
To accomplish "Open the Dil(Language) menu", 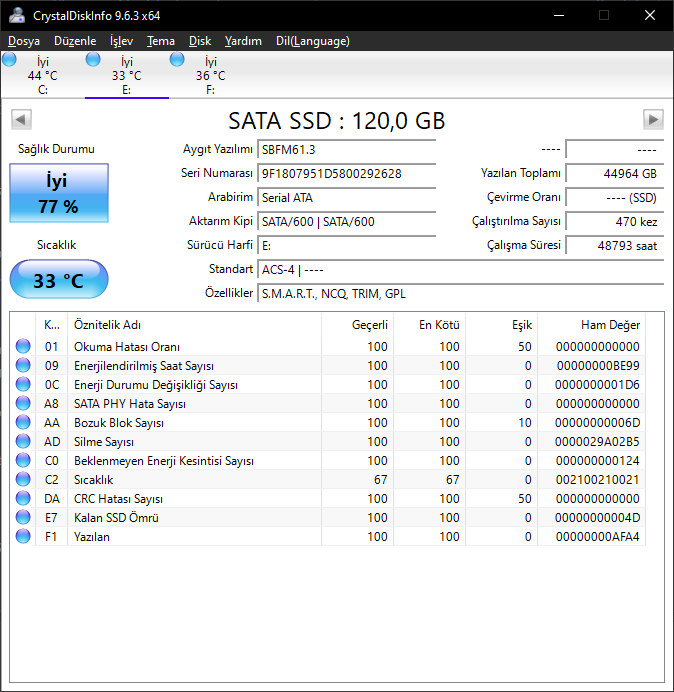I will pyautogui.click(x=313, y=41).
